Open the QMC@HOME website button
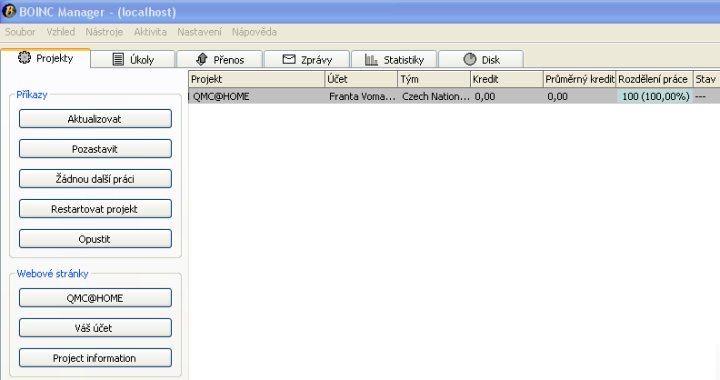 (95, 298)
